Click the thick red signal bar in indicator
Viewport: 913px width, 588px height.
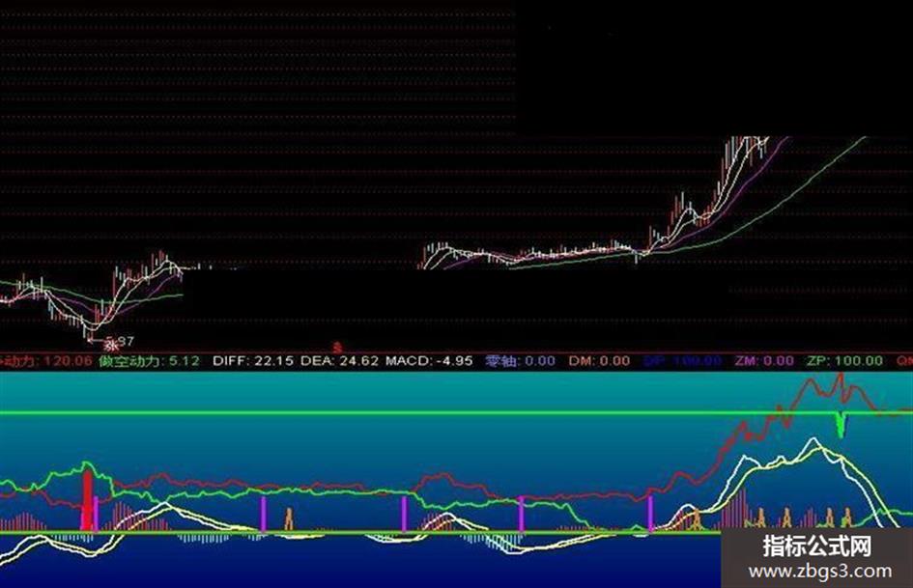(87, 500)
